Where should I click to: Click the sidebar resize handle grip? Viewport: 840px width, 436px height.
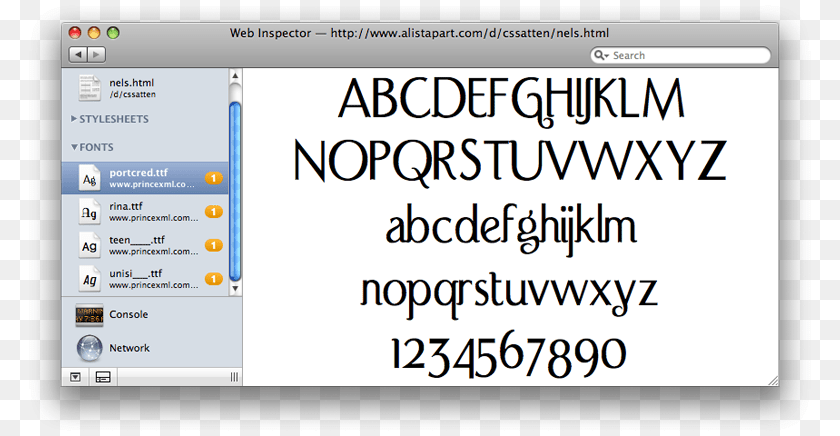pyautogui.click(x=234, y=377)
